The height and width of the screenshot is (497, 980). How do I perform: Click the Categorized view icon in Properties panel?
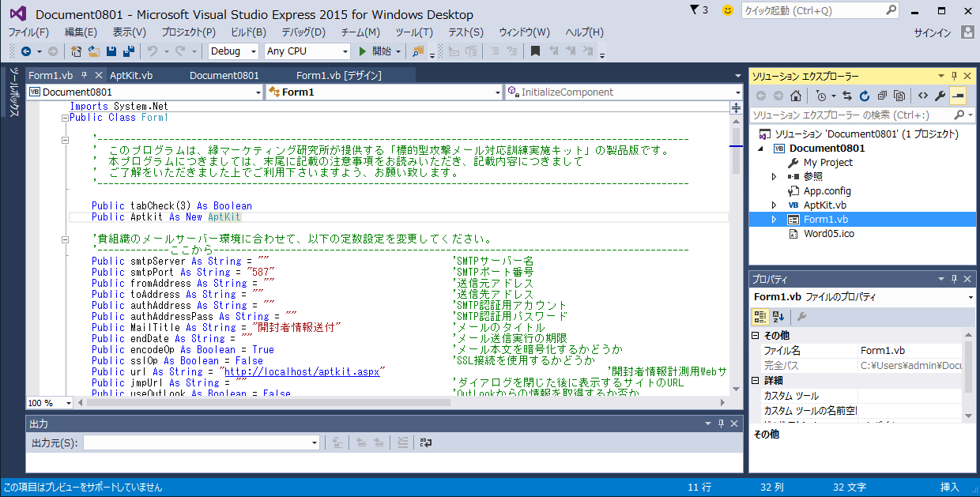tap(760, 317)
